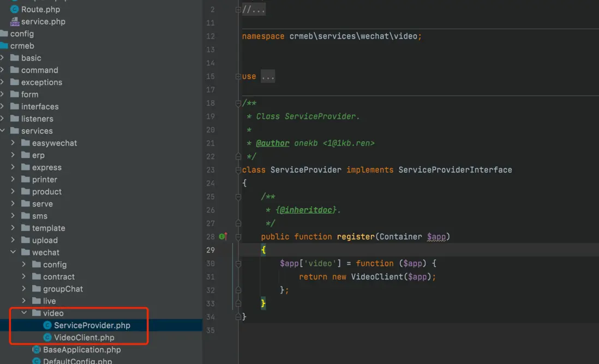Fold the register function at line 28
599x364 pixels.
point(238,237)
